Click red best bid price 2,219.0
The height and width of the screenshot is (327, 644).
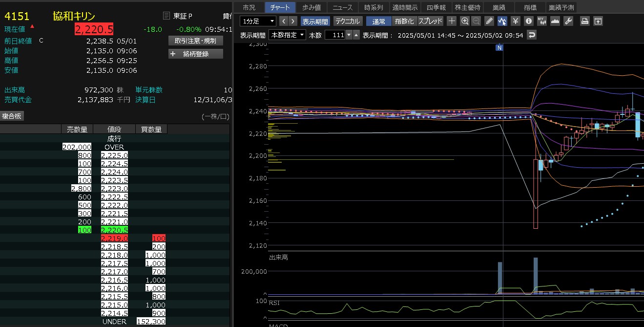click(x=115, y=239)
